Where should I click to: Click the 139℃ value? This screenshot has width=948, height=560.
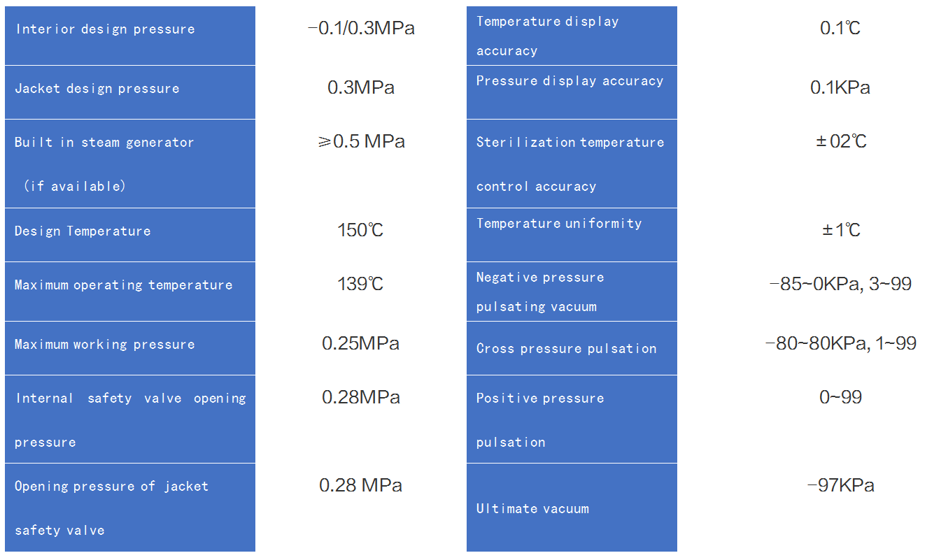(360, 284)
